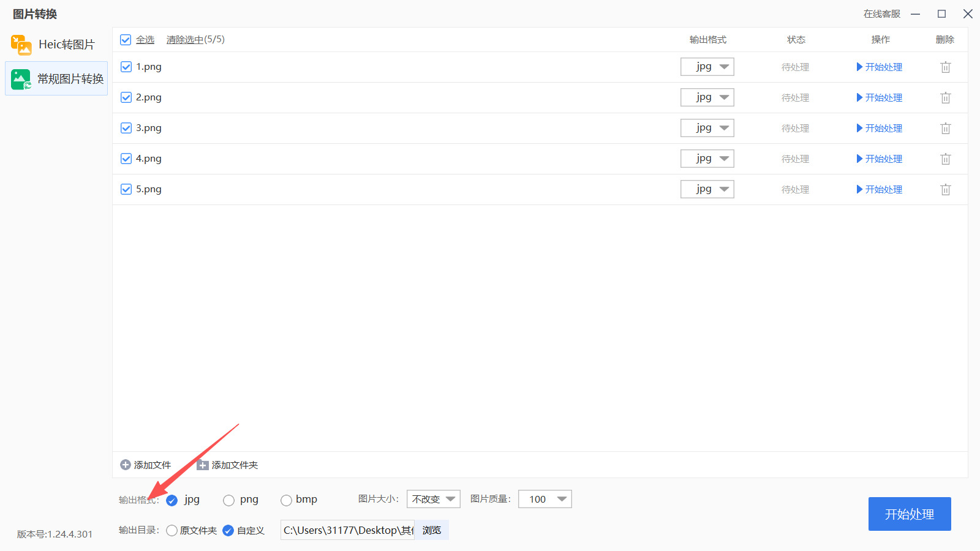
Task: Expand the 图片大小 dropdown
Action: 434,499
